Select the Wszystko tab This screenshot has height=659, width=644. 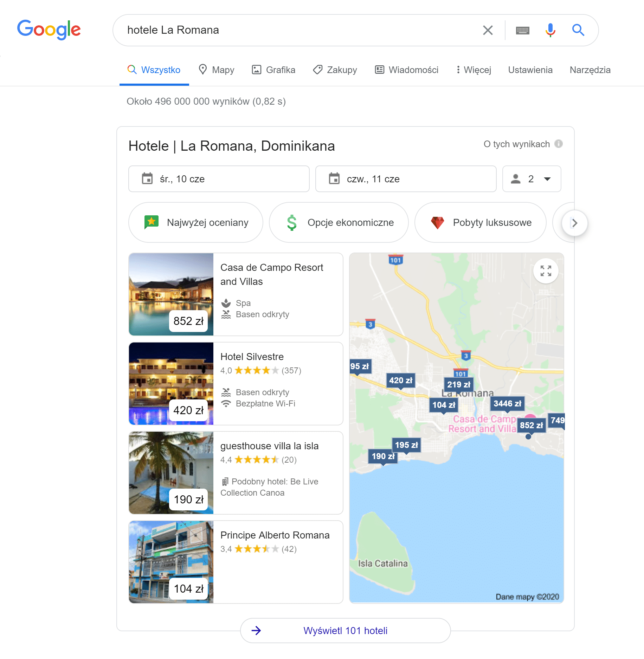(x=154, y=70)
